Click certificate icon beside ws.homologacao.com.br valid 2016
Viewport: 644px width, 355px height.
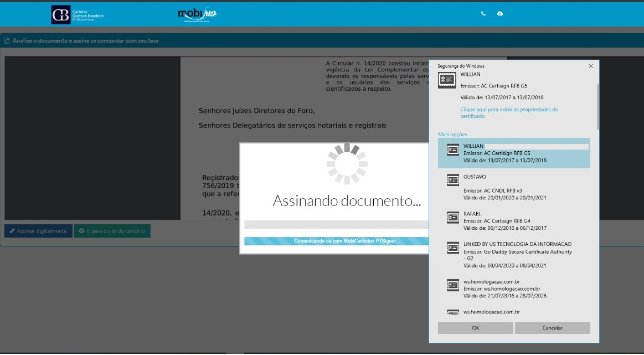click(452, 285)
